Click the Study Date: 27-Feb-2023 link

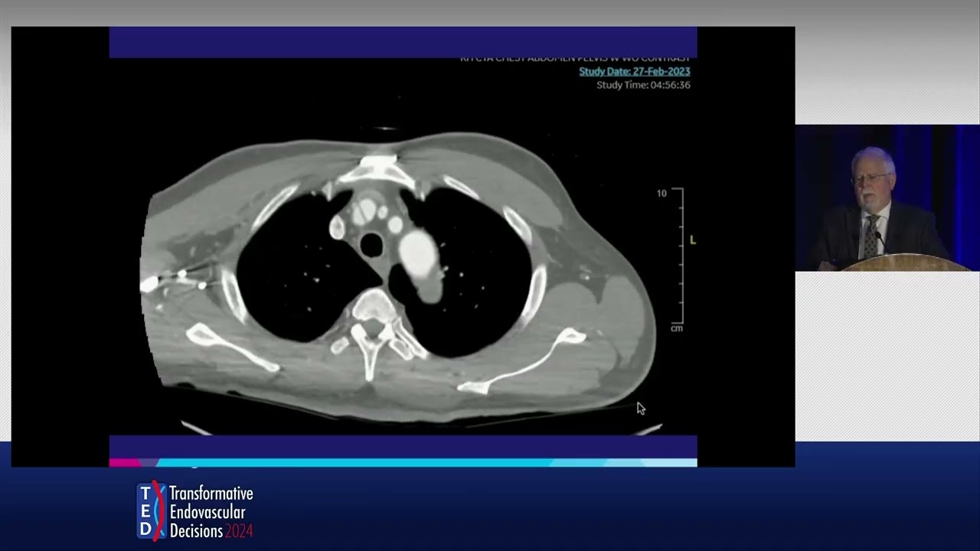tap(634, 71)
